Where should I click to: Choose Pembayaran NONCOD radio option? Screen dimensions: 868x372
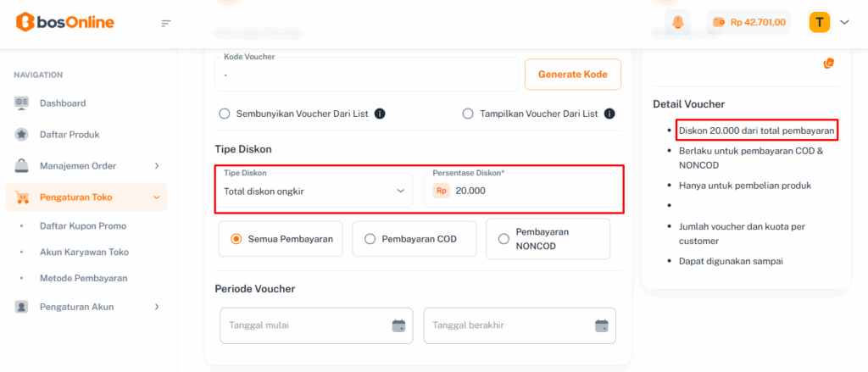click(504, 239)
